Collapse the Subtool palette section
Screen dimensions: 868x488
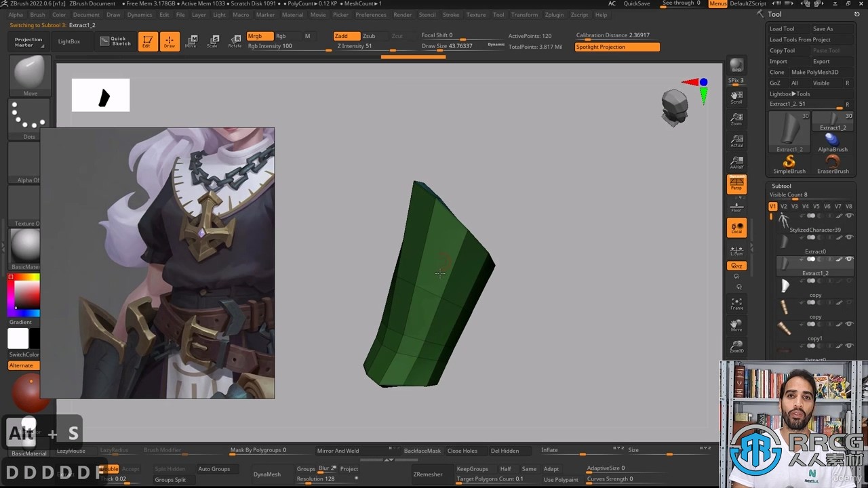781,186
